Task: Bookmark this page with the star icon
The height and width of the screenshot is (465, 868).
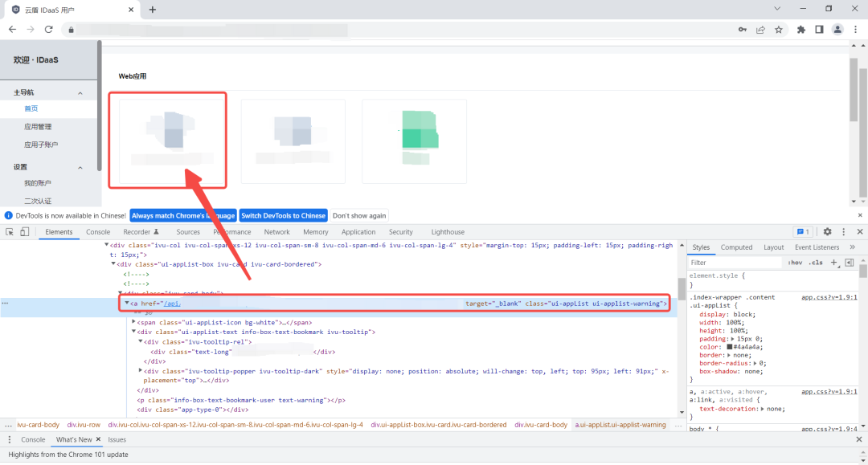Action: pyautogui.click(x=779, y=30)
